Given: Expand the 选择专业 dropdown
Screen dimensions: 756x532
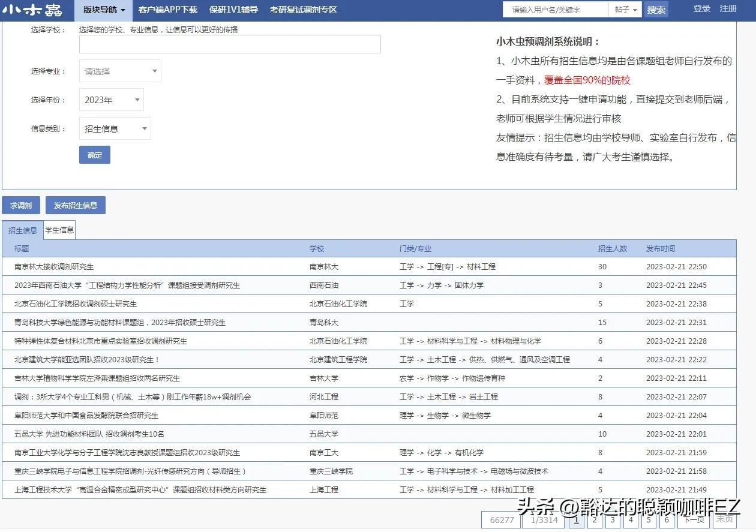Looking at the screenshot, I should click(120, 71).
